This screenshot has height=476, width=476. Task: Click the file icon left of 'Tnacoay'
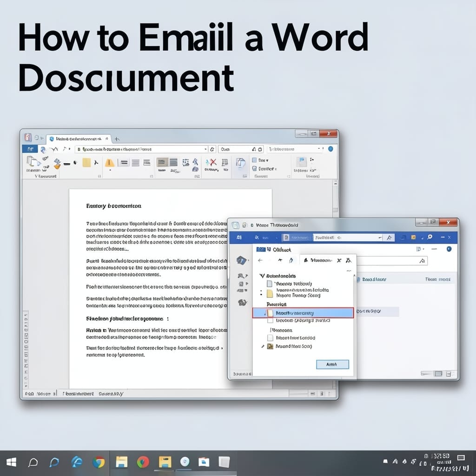[x=269, y=284]
